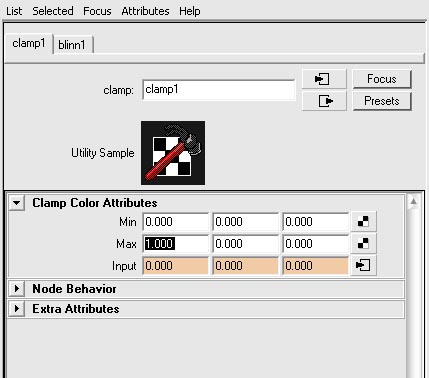Screen dimensions: 429x378
Task: Switch to the clamp1 tab
Action: [29, 43]
